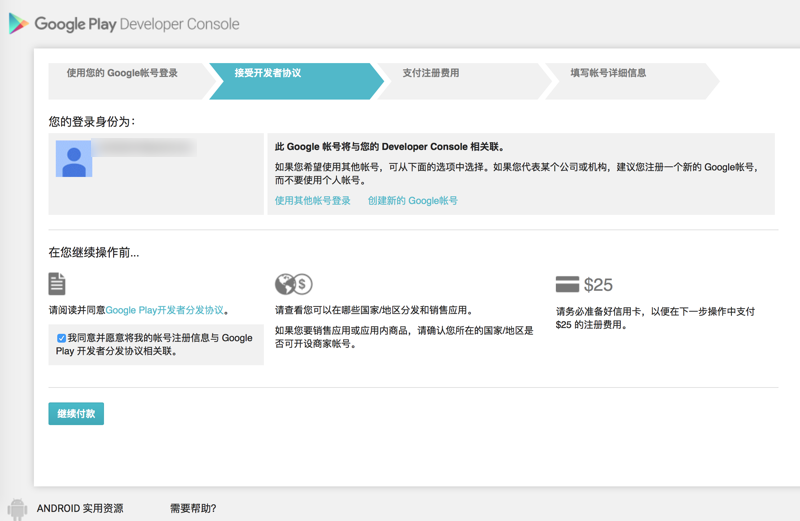Click the 继续付款 button
800x521 pixels.
[76, 413]
